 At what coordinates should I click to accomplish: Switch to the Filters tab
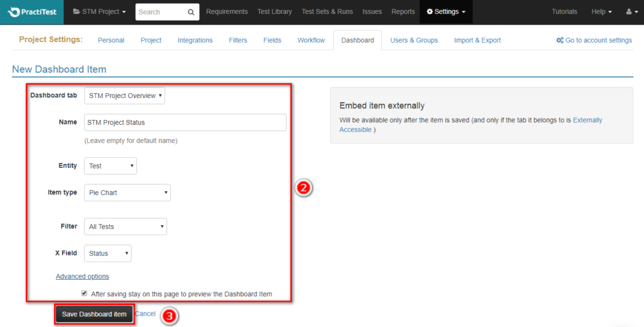pyautogui.click(x=238, y=40)
